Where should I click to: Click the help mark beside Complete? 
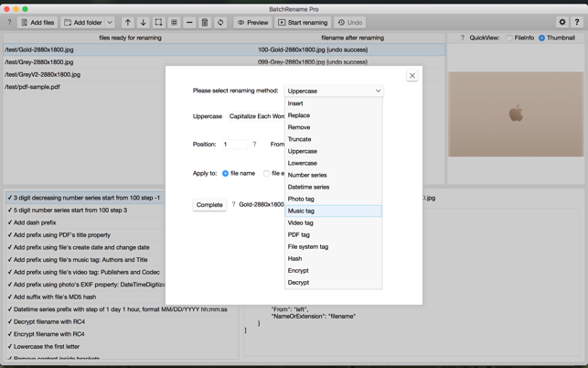pyautogui.click(x=233, y=205)
